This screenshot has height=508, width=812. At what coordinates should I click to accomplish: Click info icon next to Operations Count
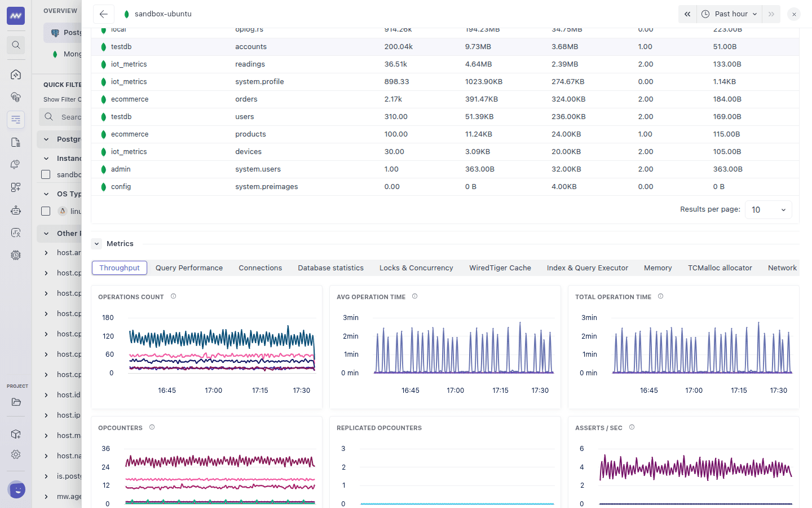[x=173, y=296]
